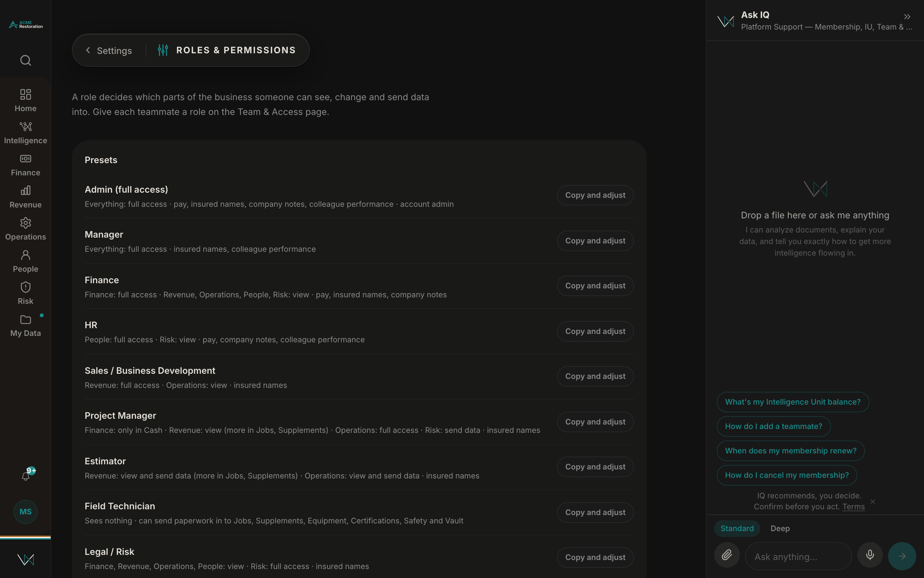924x578 pixels.
Task: Ask 'How do I add a teammate?'
Action: click(x=774, y=426)
